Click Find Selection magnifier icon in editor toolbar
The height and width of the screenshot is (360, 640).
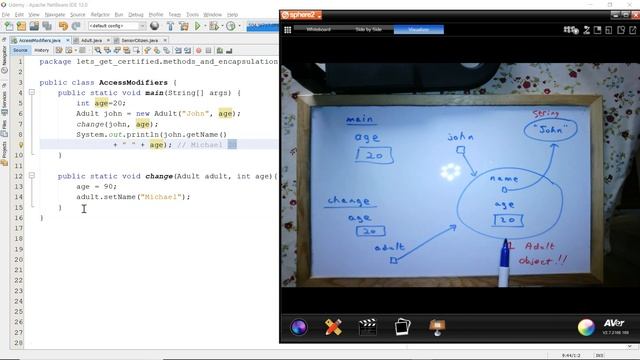pos(98,51)
